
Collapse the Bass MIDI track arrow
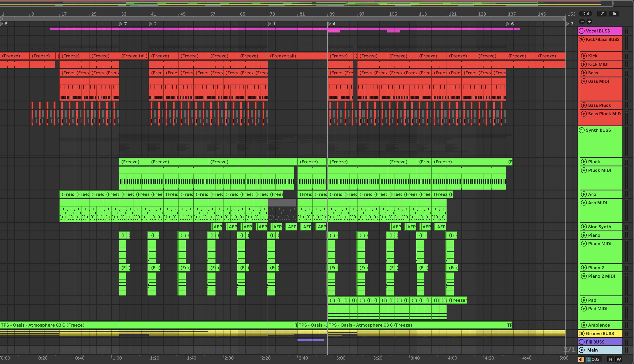point(584,81)
